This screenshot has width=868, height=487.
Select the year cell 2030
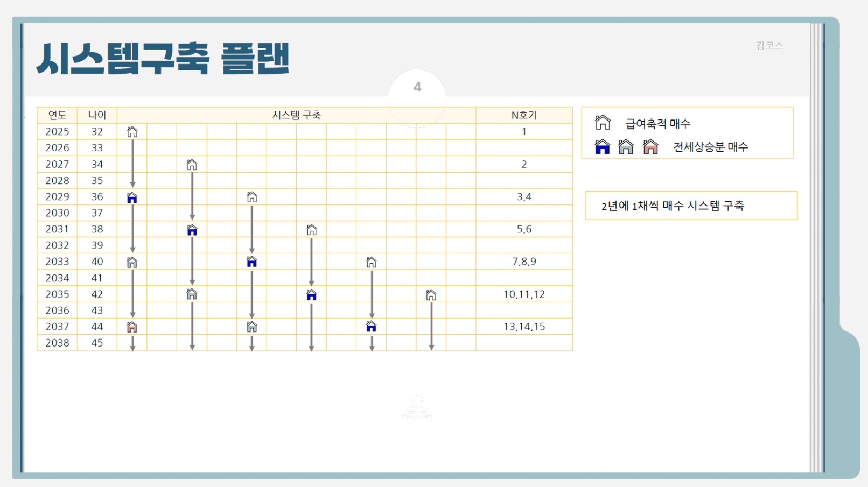(57, 213)
